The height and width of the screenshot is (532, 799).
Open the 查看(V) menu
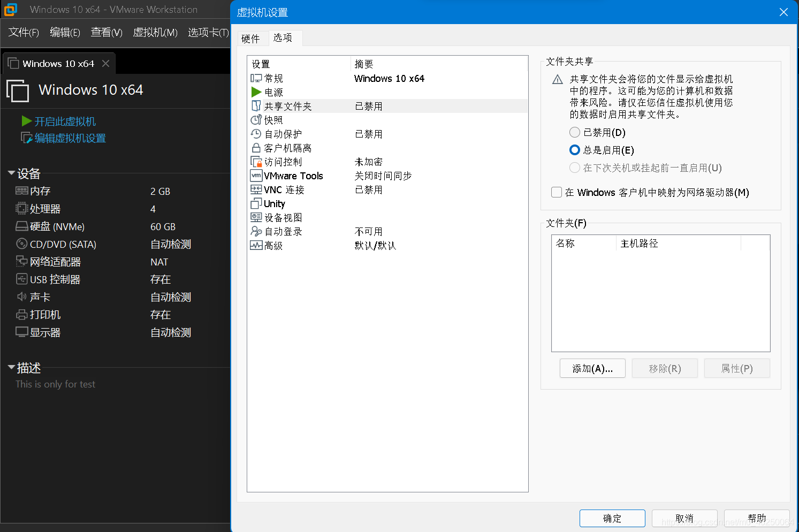coord(106,32)
